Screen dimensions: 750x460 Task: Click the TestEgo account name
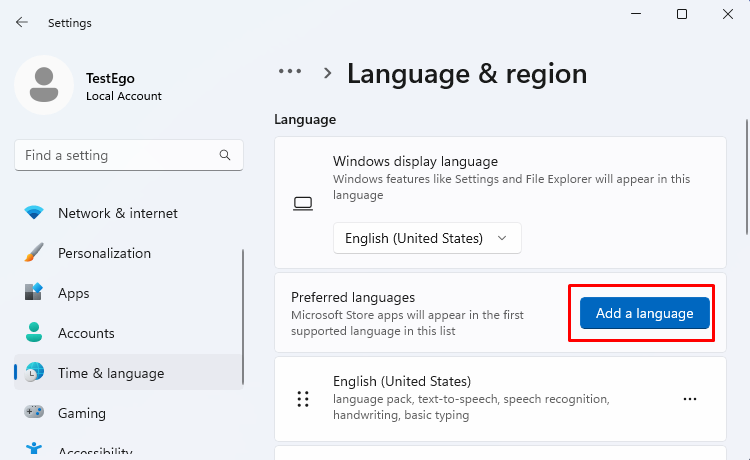[x=110, y=78]
